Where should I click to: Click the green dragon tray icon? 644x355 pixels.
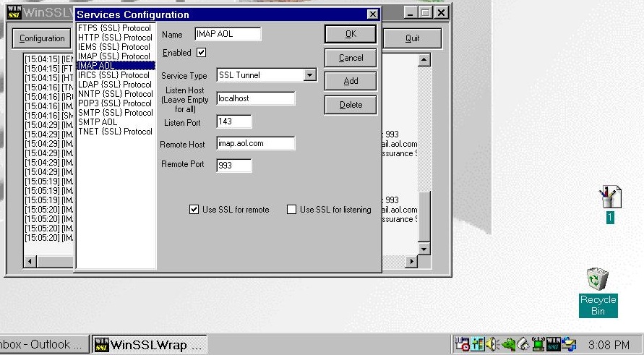tap(508, 344)
